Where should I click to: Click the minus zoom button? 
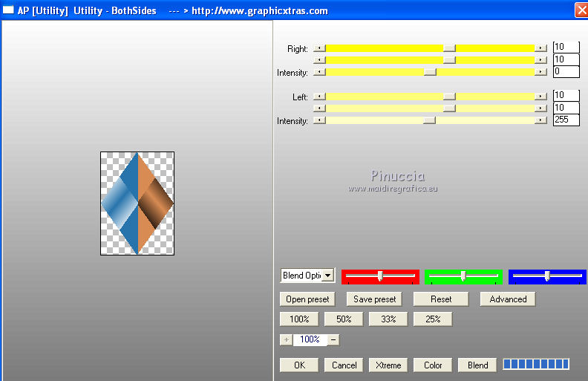333,339
